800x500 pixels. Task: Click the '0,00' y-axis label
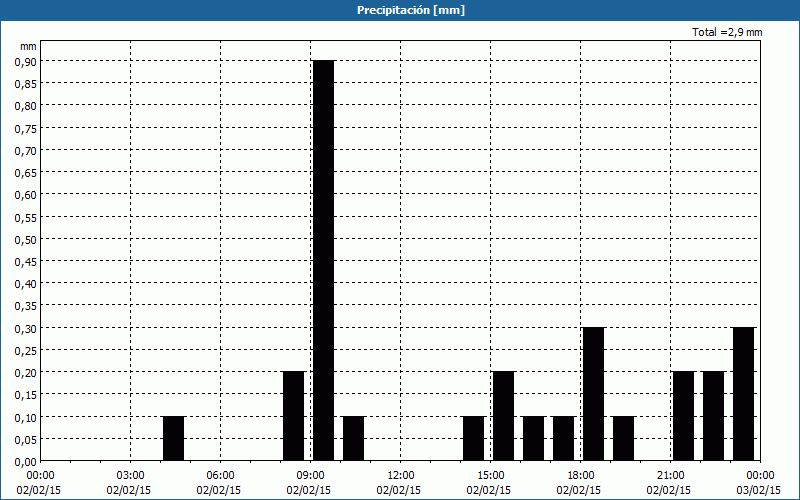(x=26, y=462)
